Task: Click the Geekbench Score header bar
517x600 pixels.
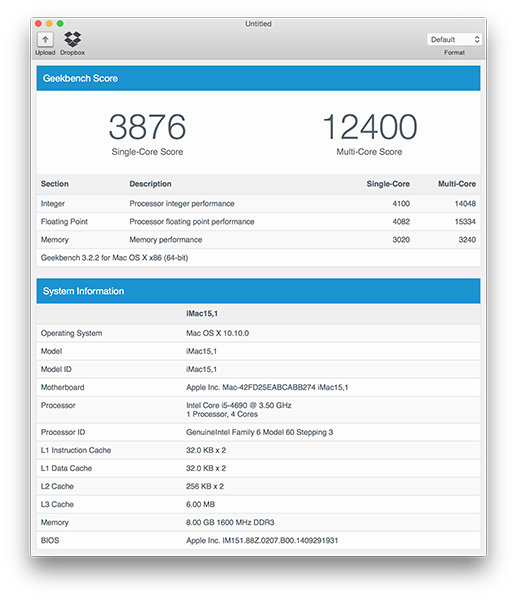Action: click(258, 78)
